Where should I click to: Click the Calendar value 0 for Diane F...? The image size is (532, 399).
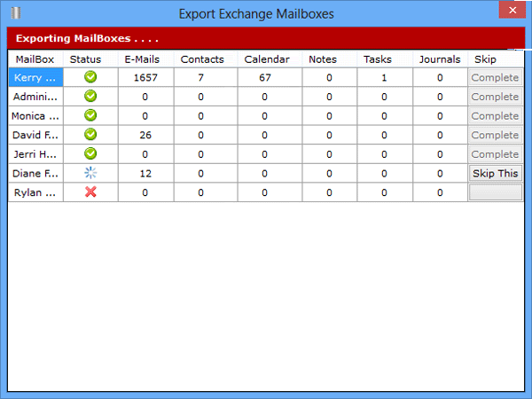264,174
